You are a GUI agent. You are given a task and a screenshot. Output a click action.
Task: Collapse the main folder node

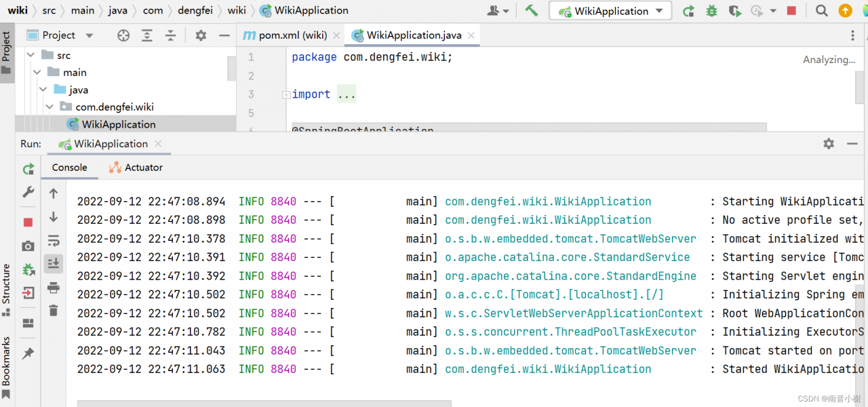pyautogui.click(x=37, y=72)
